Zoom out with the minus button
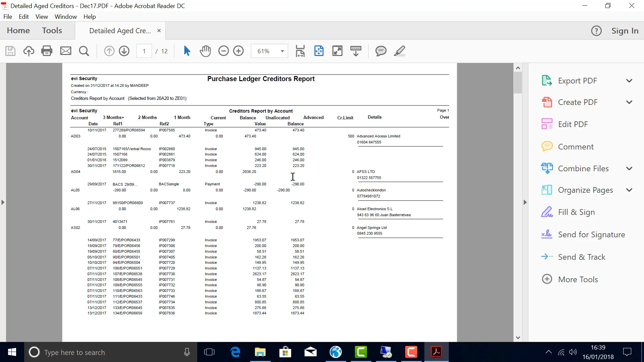 point(223,51)
